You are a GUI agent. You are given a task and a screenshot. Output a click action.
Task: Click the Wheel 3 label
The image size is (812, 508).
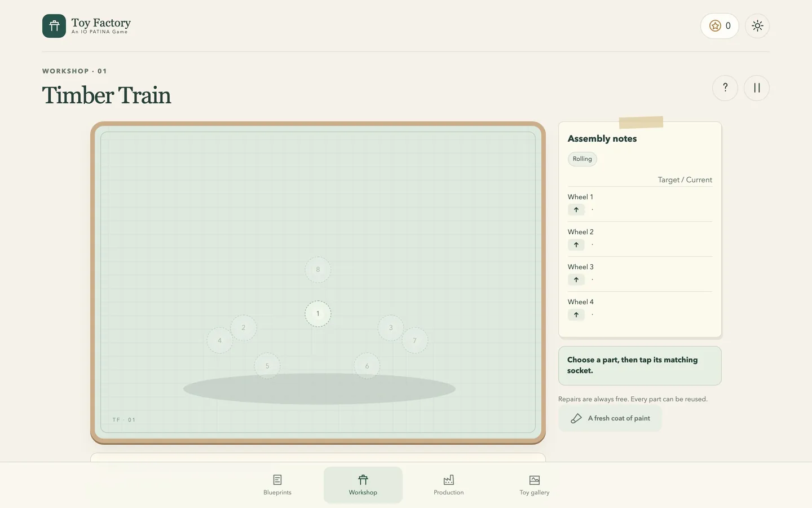(x=581, y=267)
